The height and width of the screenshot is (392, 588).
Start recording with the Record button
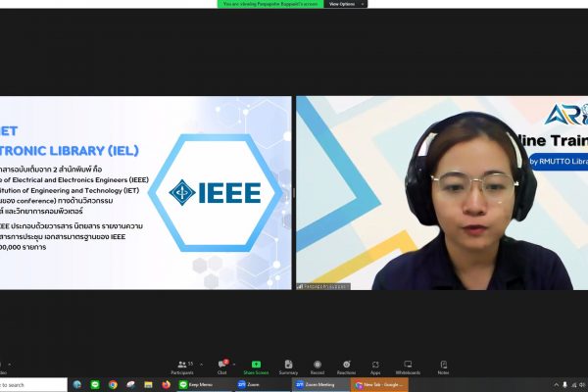[x=318, y=367]
